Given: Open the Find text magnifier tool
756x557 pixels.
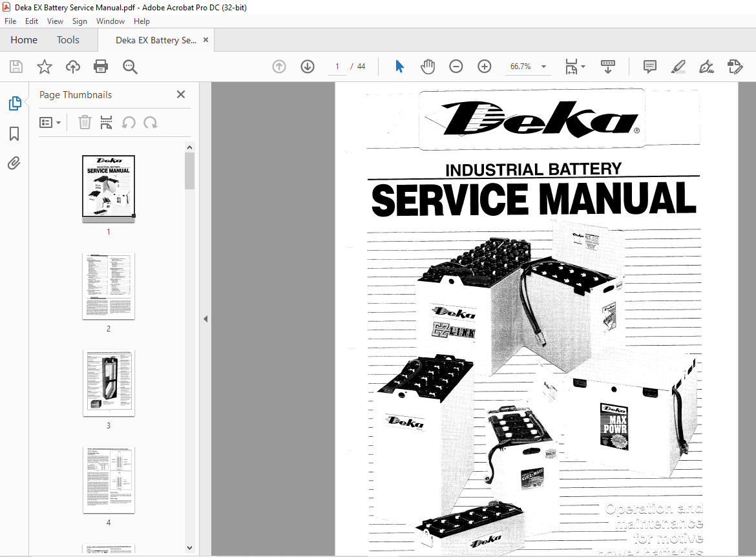Looking at the screenshot, I should pyautogui.click(x=130, y=67).
